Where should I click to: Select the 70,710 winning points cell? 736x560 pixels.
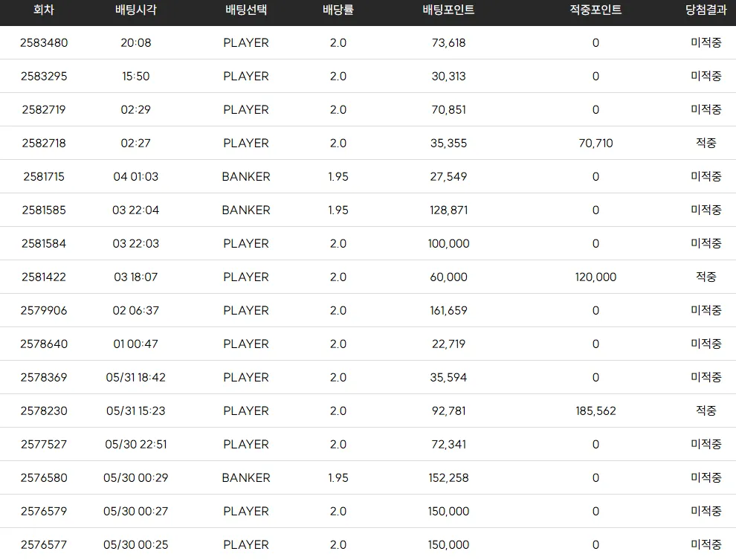point(595,144)
